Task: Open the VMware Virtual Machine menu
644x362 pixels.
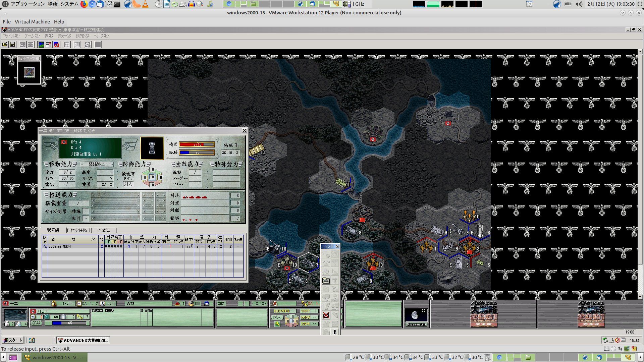Action: [x=32, y=22]
